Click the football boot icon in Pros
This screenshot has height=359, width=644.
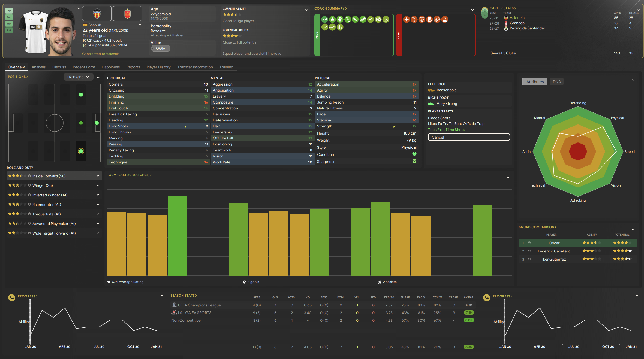355,19
